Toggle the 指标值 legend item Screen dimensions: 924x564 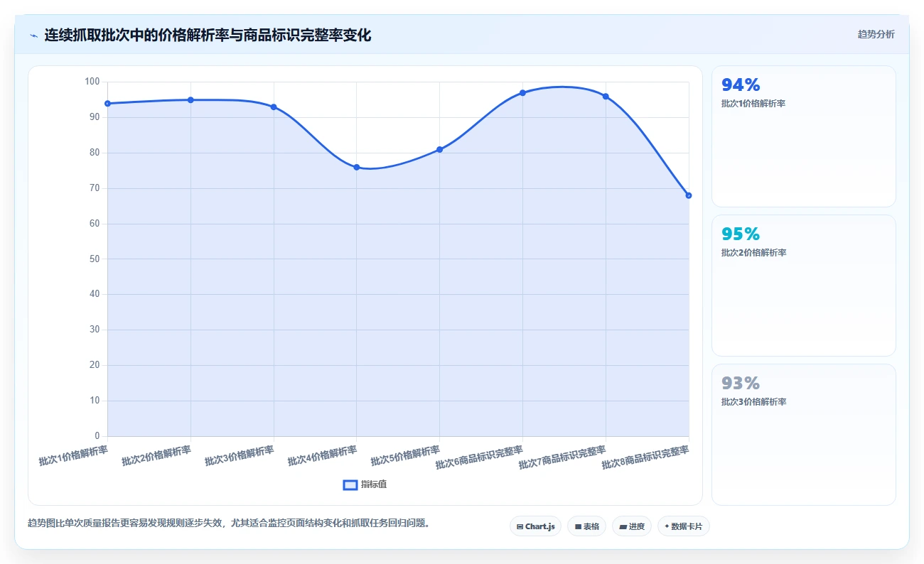coord(365,484)
